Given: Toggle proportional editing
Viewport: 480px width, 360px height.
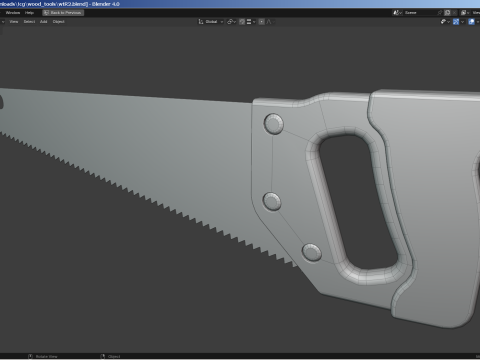Looking at the screenshot, I should tap(262, 22).
